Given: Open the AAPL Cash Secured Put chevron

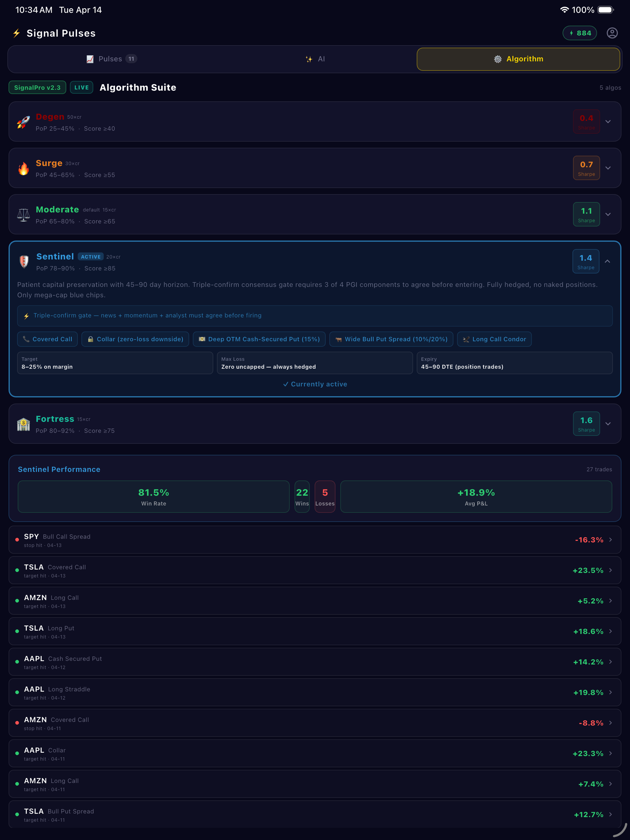Looking at the screenshot, I should click(610, 662).
